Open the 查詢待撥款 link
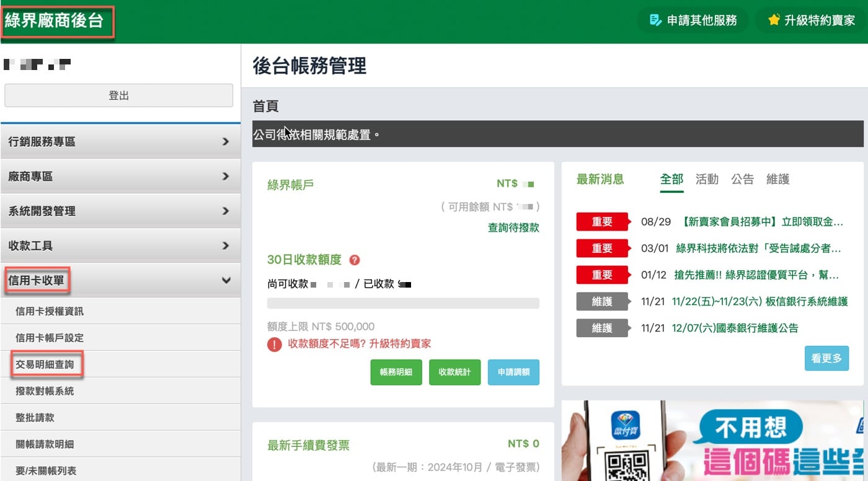 coord(513,227)
